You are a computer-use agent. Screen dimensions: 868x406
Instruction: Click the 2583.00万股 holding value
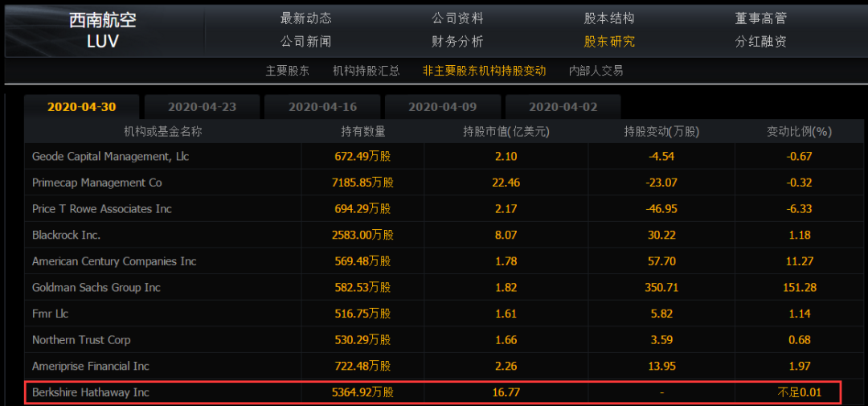(362, 236)
